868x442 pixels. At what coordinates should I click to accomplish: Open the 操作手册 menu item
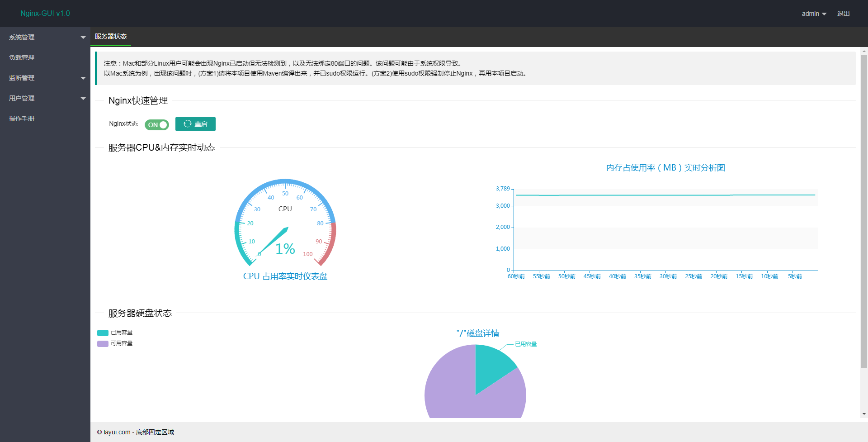click(45, 119)
